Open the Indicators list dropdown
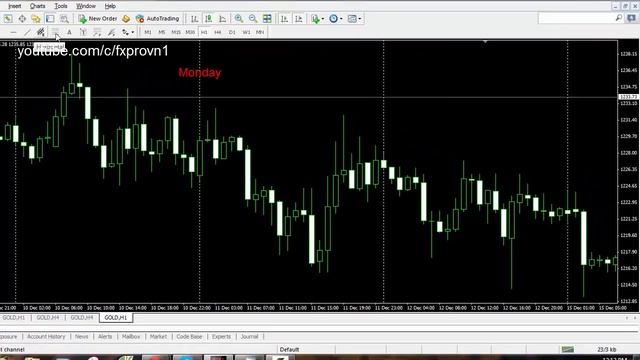This screenshot has height=360, width=640. click(318, 19)
